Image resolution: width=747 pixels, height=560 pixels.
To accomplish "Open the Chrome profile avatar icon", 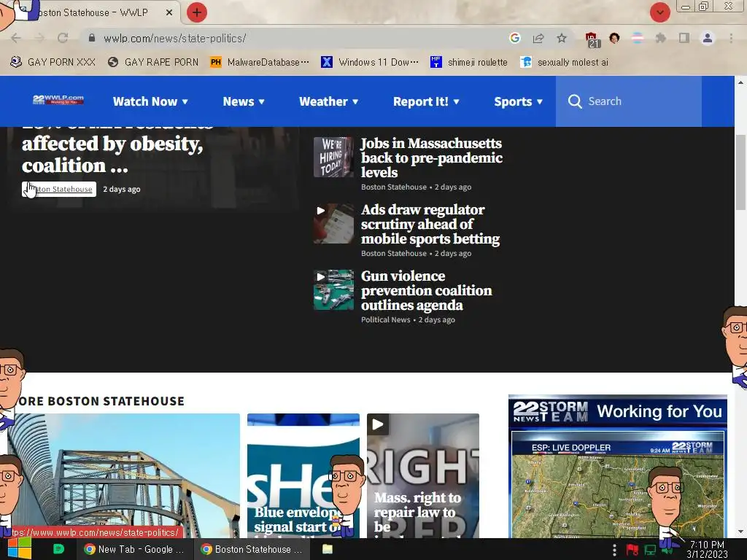I will coord(708,38).
